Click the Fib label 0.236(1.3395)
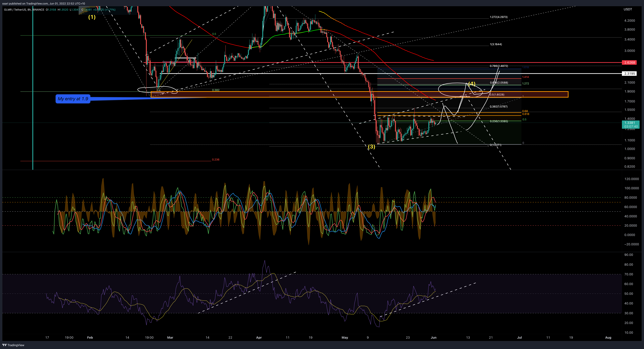Viewport: 644px width, 349px height. point(499,121)
